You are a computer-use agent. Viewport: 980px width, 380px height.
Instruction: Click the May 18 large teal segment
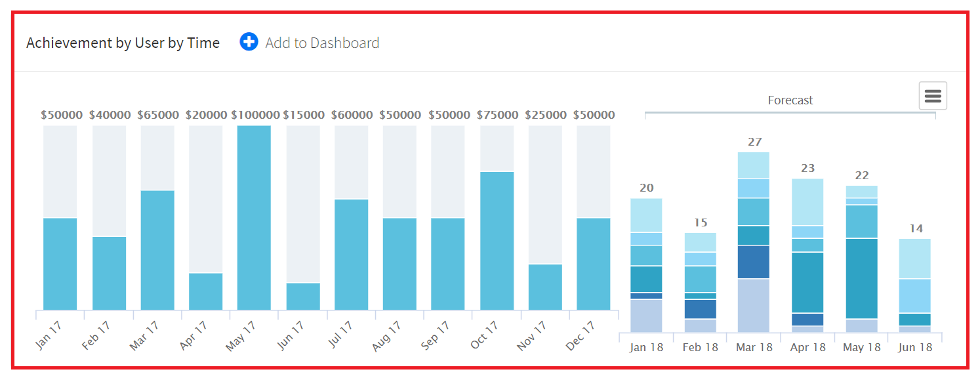point(862,278)
